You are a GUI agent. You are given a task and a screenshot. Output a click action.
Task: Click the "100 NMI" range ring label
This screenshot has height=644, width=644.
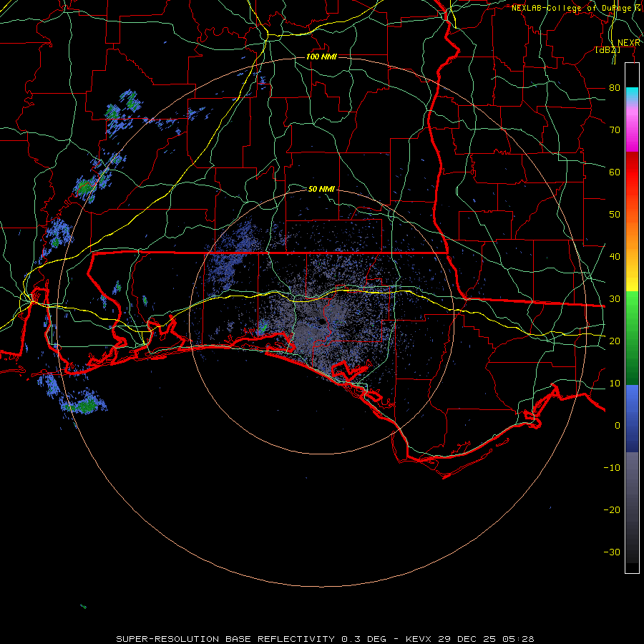(x=321, y=57)
